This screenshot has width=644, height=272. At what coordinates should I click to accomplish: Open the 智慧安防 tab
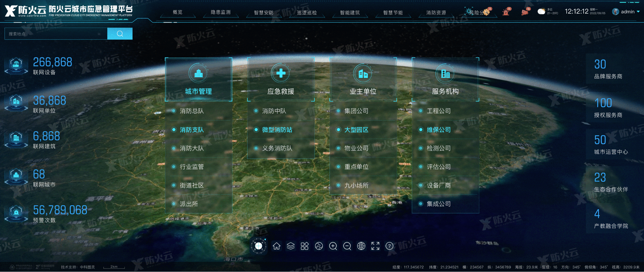[x=264, y=13]
